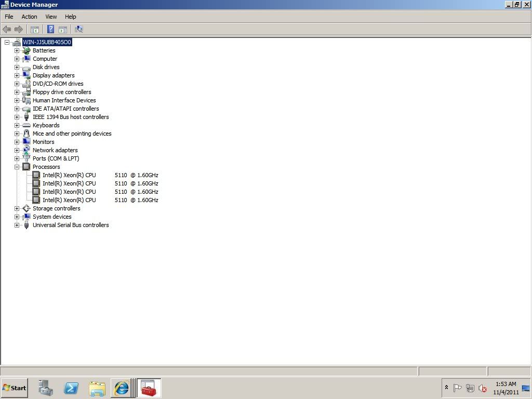The width and height of the screenshot is (532, 399).
Task: Expand the Disk drives category
Action: tap(17, 67)
